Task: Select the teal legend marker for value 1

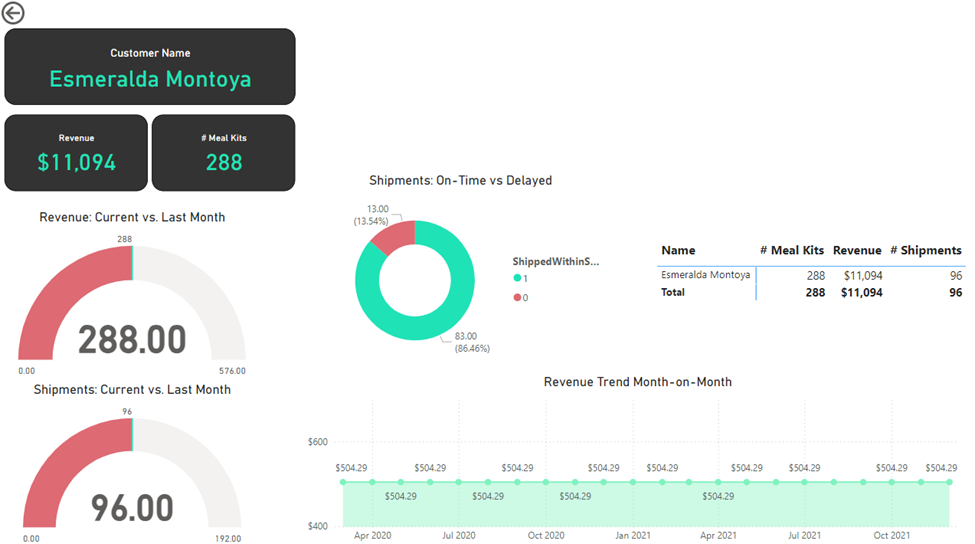Action: (x=517, y=278)
